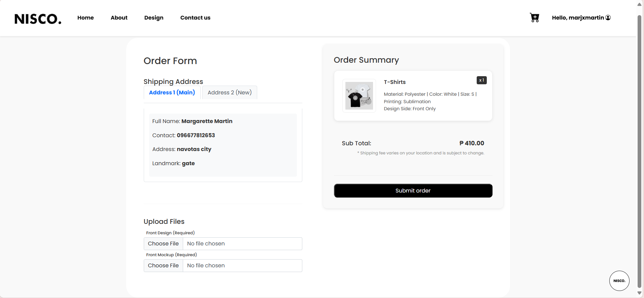Click the Front Design file name field

pyautogui.click(x=242, y=244)
